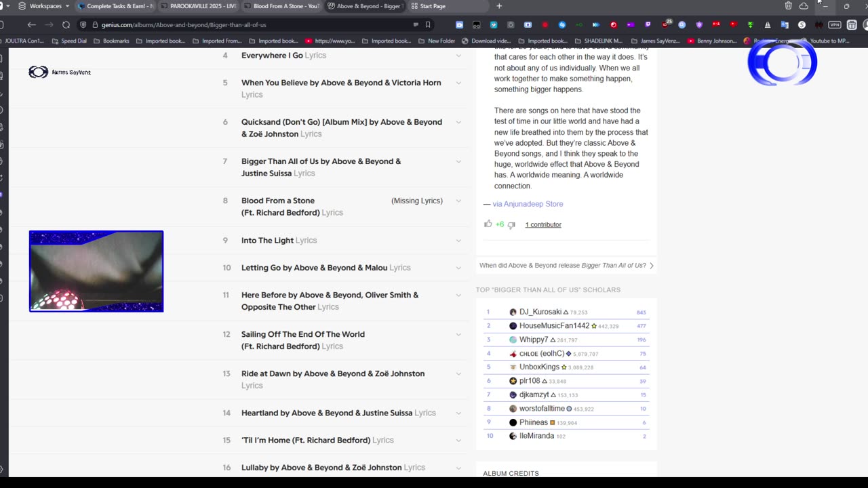The width and height of the screenshot is (868, 488).
Task: Switch to the Complete Tasks & Earn tab
Action: coord(115,6)
